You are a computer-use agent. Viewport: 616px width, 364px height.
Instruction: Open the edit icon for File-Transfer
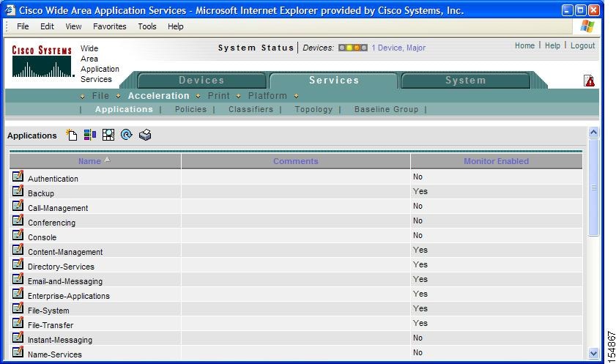tap(18, 323)
